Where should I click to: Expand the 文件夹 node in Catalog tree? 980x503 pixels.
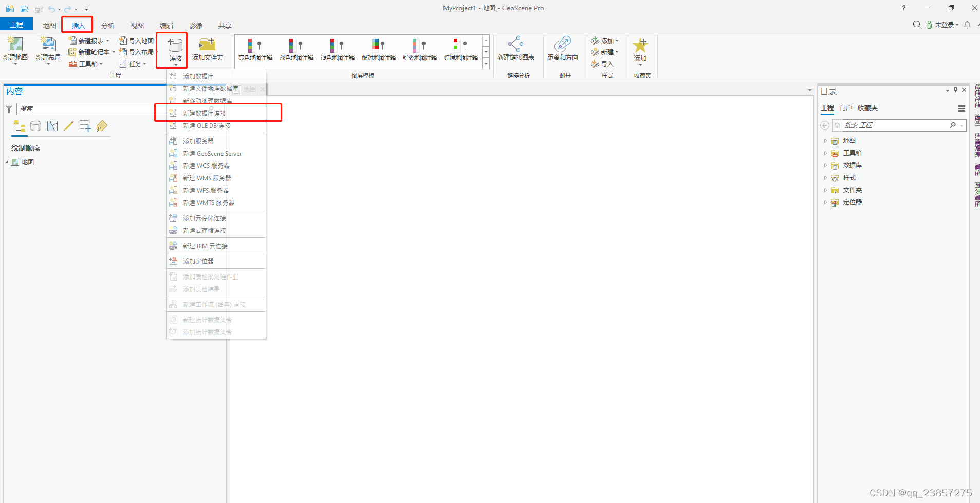[x=825, y=190]
